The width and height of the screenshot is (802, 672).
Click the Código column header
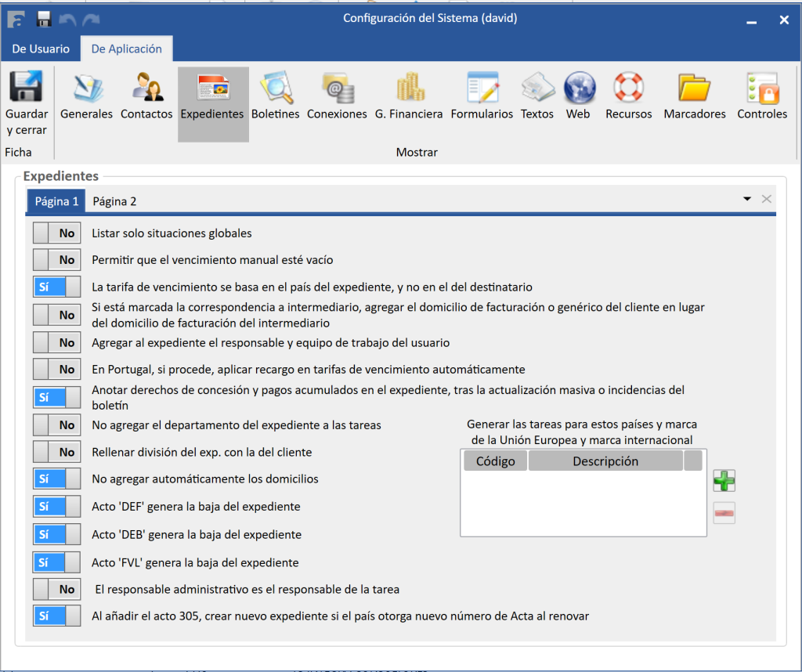[x=495, y=461]
